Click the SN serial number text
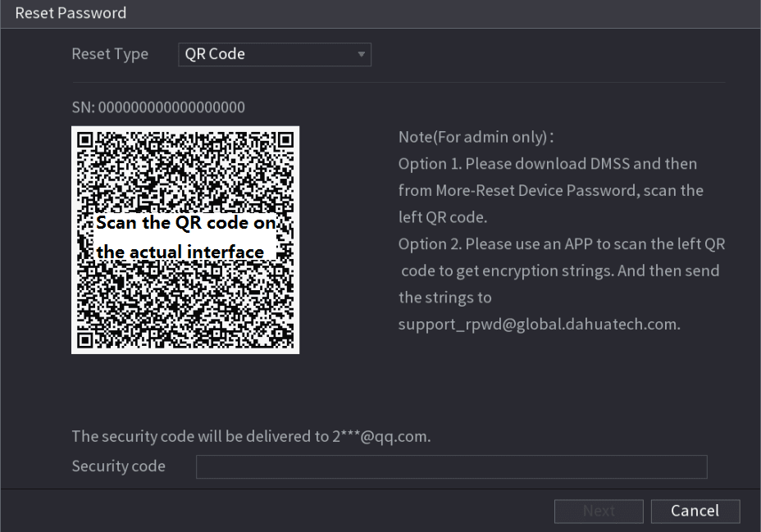The image size is (761, 532). [158, 107]
